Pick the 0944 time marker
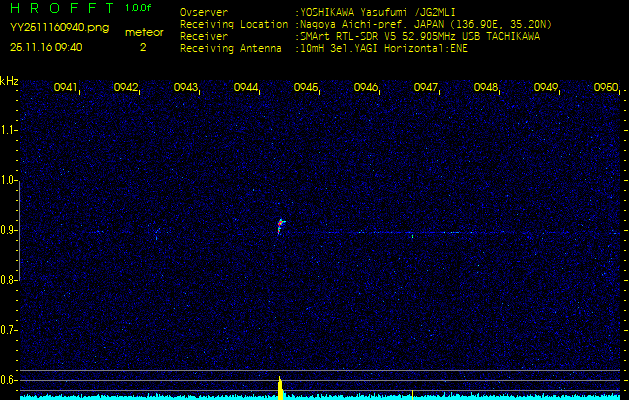The image size is (629, 400). click(246, 88)
